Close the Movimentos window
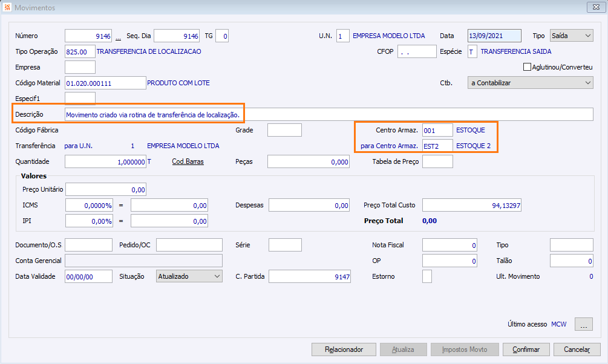 [x=596, y=7]
